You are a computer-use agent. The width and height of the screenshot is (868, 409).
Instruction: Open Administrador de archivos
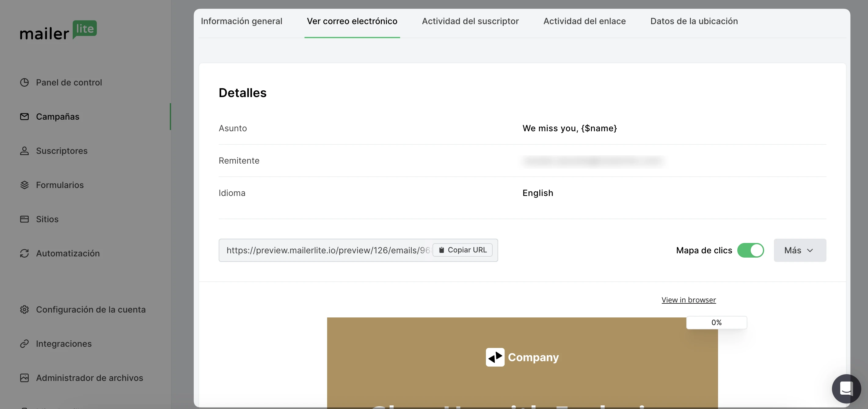89,378
